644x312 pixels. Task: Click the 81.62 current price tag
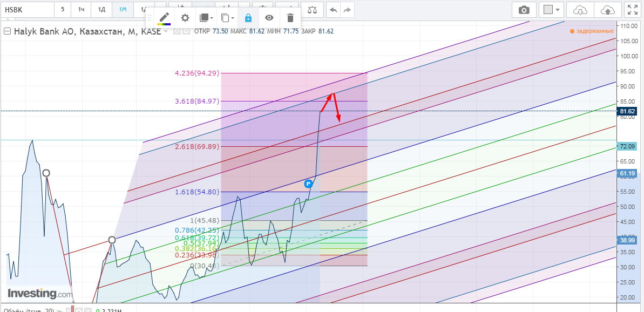(627, 111)
